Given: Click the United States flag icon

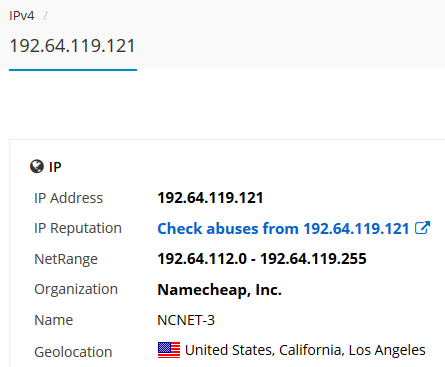Looking at the screenshot, I should pyautogui.click(x=169, y=350).
